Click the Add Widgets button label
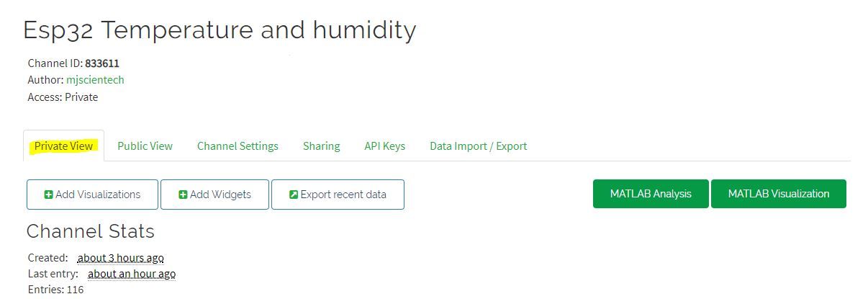The width and height of the screenshot is (868, 299). (x=220, y=195)
